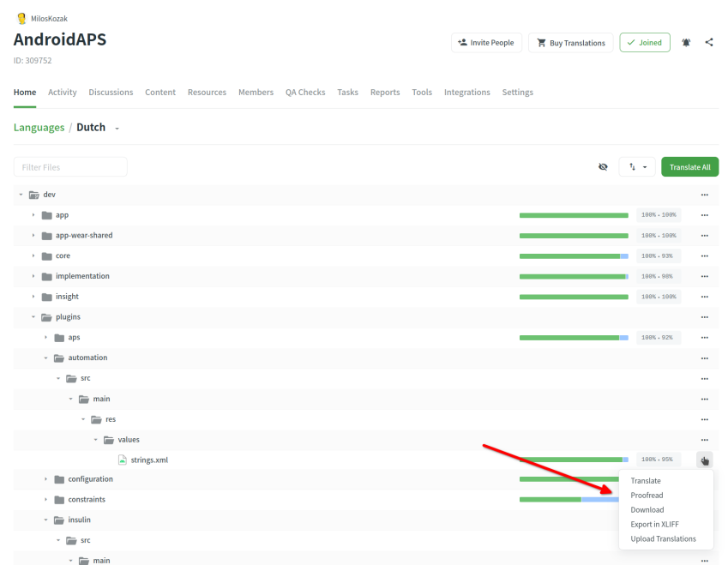Screen dimensions: 728x565
Task: Click the app folder icon
Action: [46, 215]
